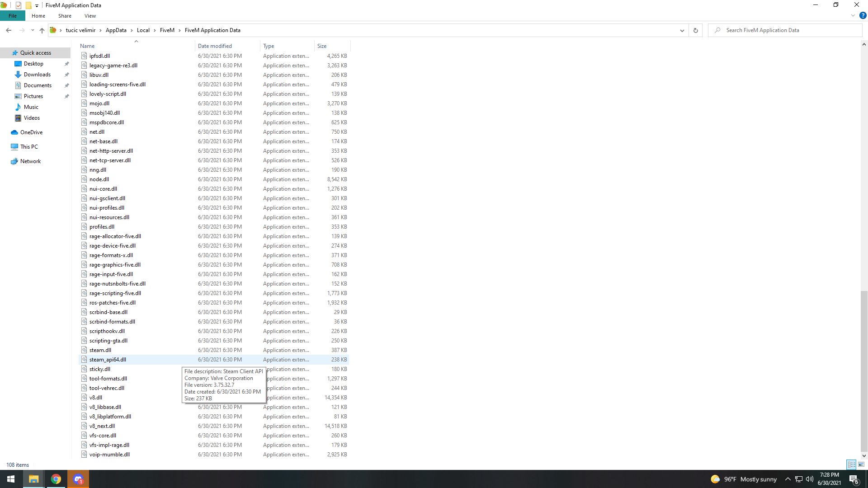The width and height of the screenshot is (868, 488).
Task: Select scripthookv.dll file
Action: [x=214, y=331]
